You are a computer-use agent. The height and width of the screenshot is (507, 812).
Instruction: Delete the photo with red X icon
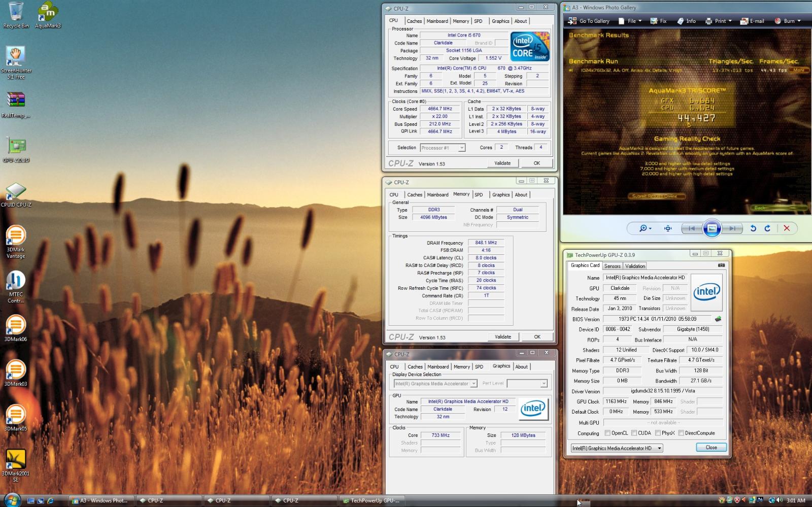point(787,228)
